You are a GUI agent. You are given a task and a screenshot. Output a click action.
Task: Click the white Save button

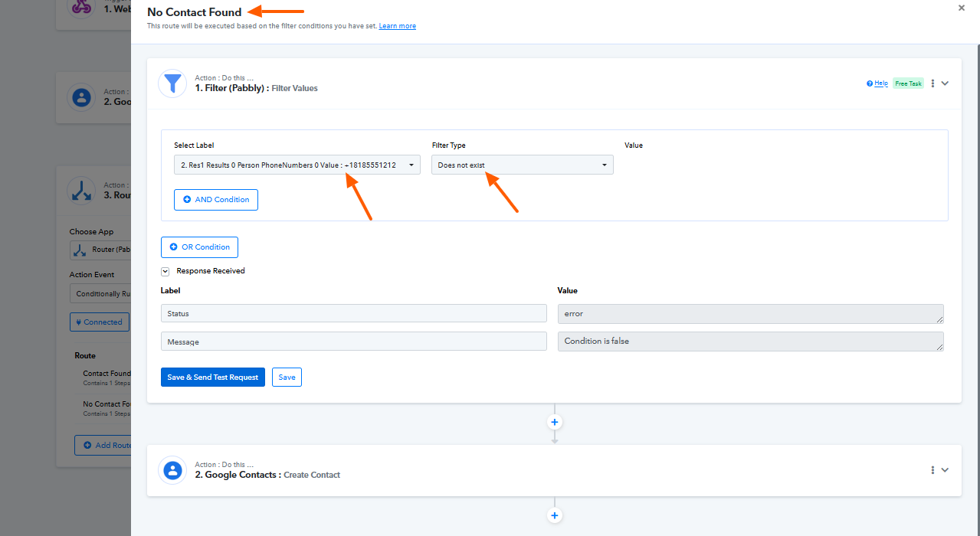287,377
